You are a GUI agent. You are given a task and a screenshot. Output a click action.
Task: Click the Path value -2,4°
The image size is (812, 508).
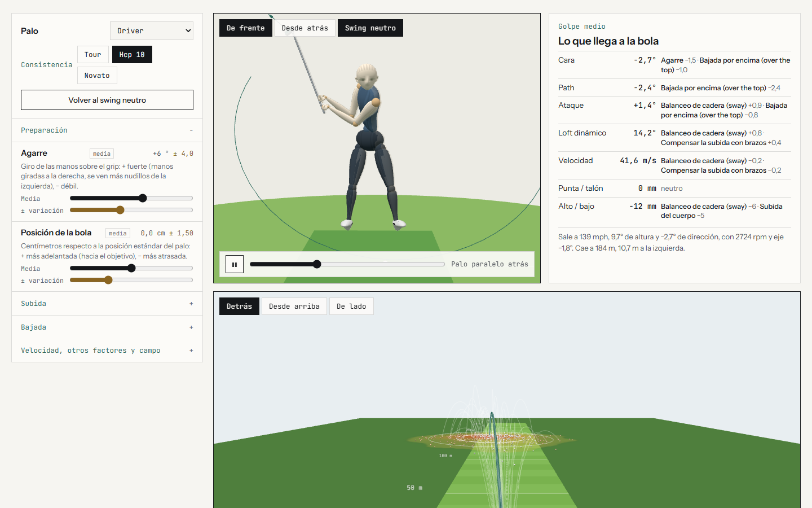(645, 87)
